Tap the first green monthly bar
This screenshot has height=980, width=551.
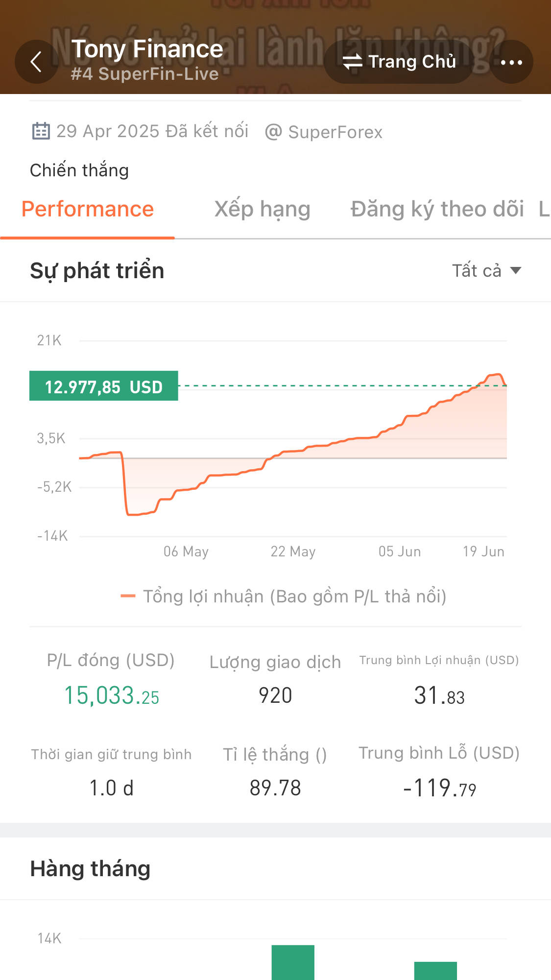coord(293,962)
